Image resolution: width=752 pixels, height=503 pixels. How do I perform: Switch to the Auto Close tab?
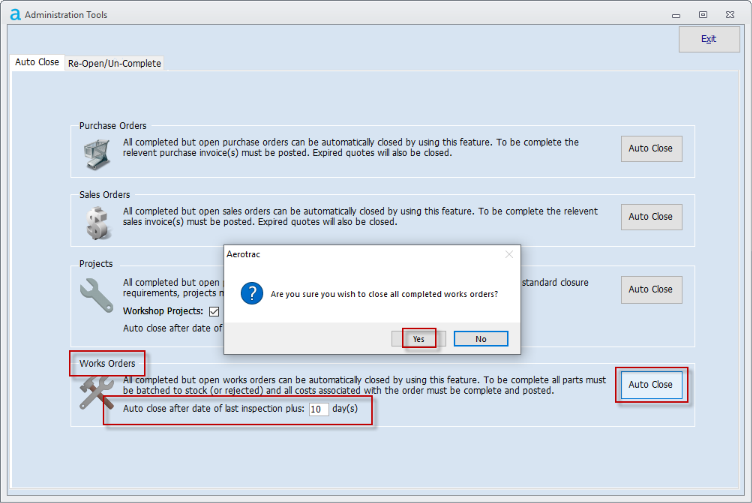pyautogui.click(x=37, y=62)
